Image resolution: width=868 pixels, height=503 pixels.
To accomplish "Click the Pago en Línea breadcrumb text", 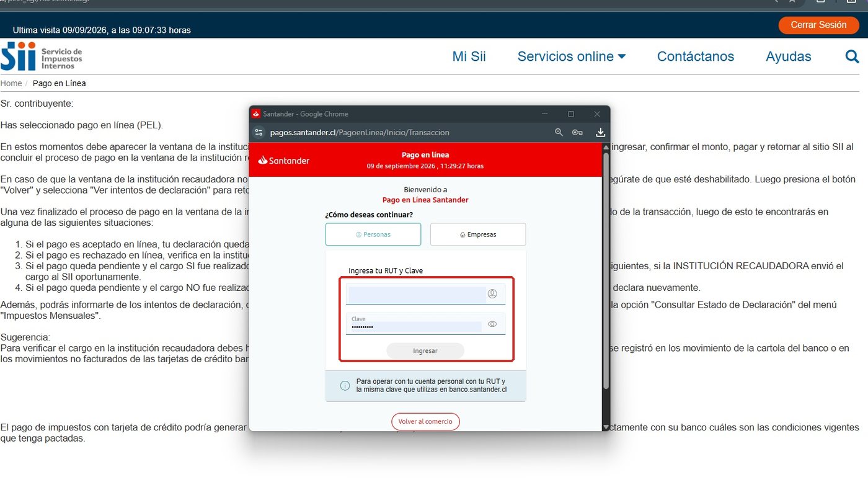I will point(60,83).
